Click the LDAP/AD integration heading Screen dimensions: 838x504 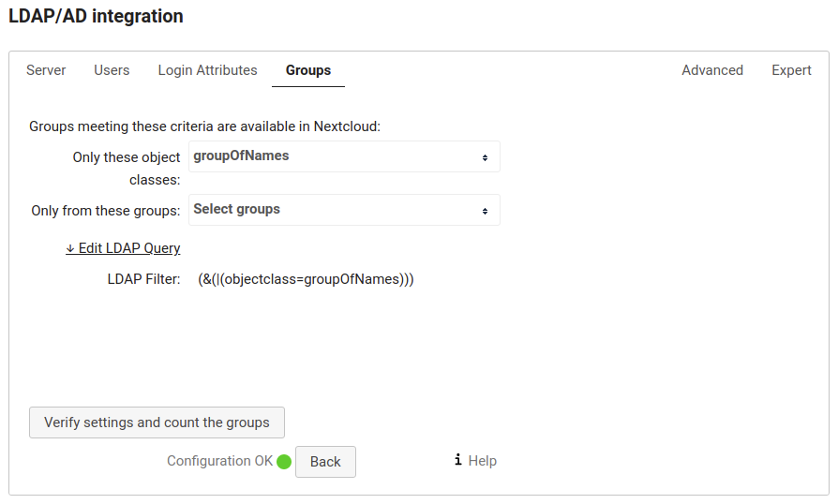pos(96,16)
